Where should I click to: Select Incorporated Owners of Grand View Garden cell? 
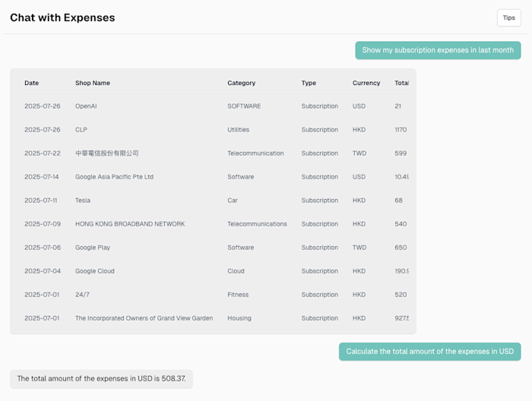point(144,318)
